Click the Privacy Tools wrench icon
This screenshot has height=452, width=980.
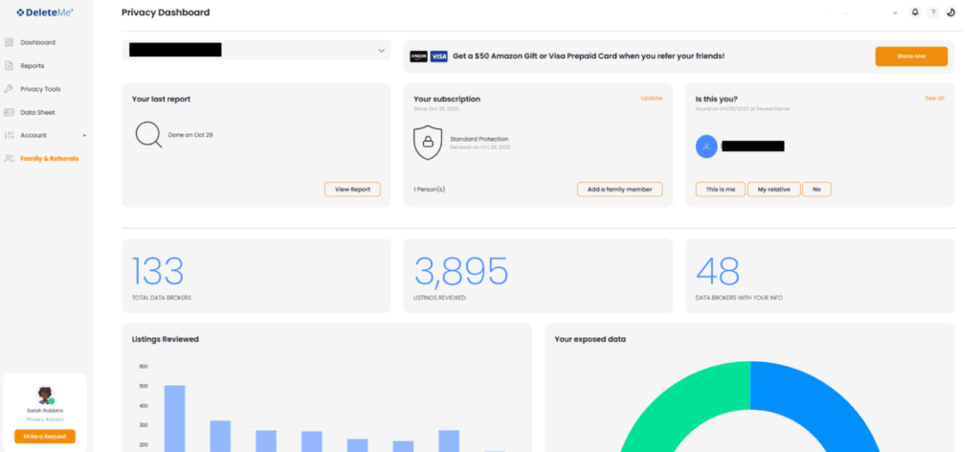click(9, 89)
